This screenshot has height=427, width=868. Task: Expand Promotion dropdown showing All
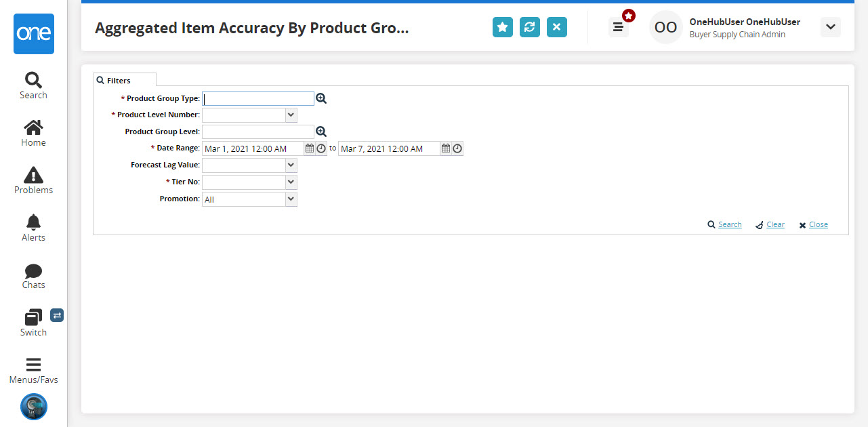click(x=291, y=199)
